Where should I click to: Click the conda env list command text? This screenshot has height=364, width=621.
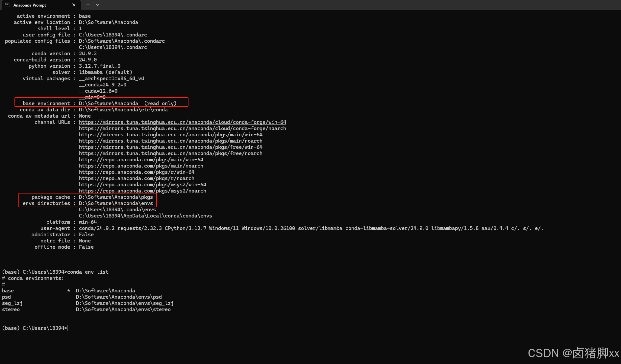[88, 272]
